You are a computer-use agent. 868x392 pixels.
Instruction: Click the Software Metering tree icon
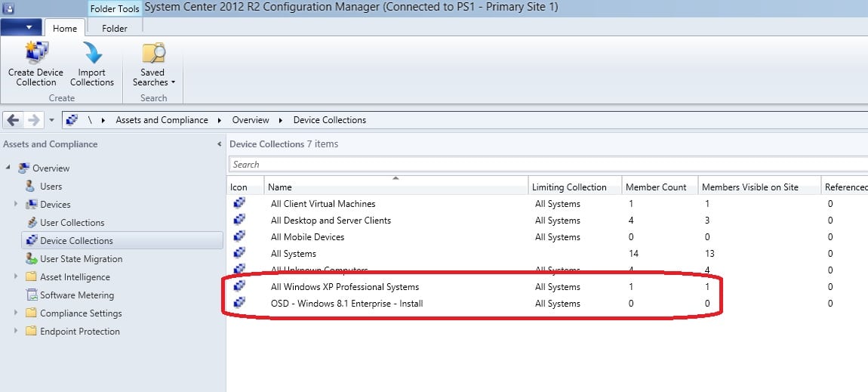point(31,295)
